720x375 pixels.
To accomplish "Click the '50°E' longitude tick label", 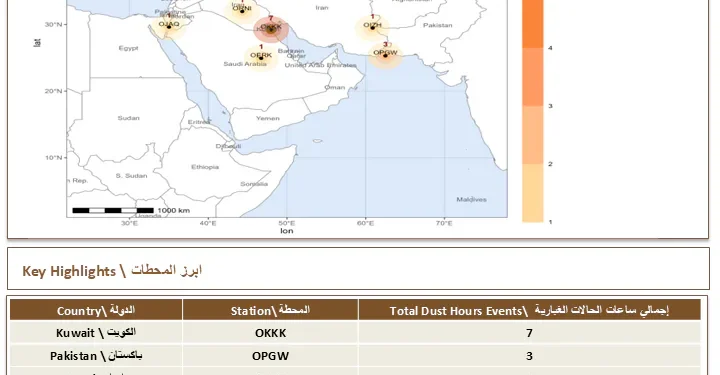I will click(x=287, y=224).
